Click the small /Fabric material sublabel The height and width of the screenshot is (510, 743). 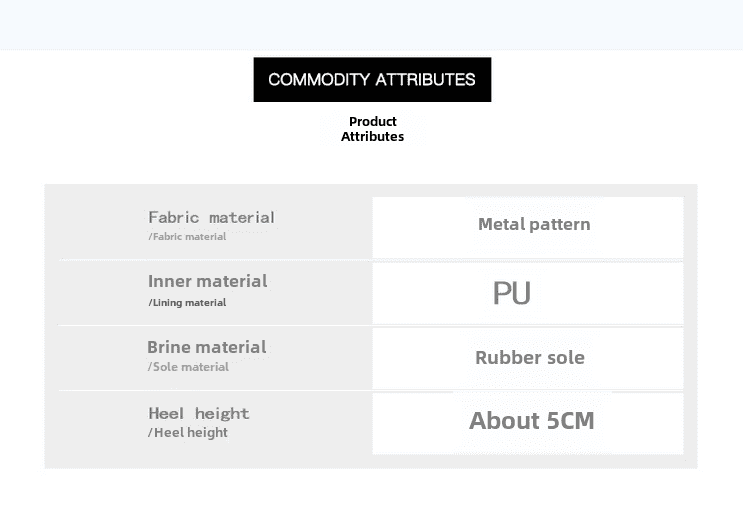point(187,237)
